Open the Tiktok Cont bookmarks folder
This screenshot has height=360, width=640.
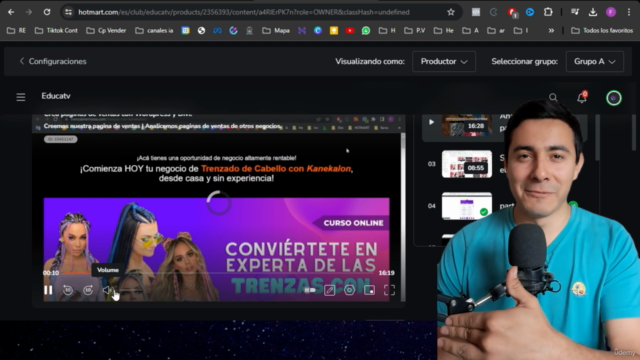coord(56,31)
